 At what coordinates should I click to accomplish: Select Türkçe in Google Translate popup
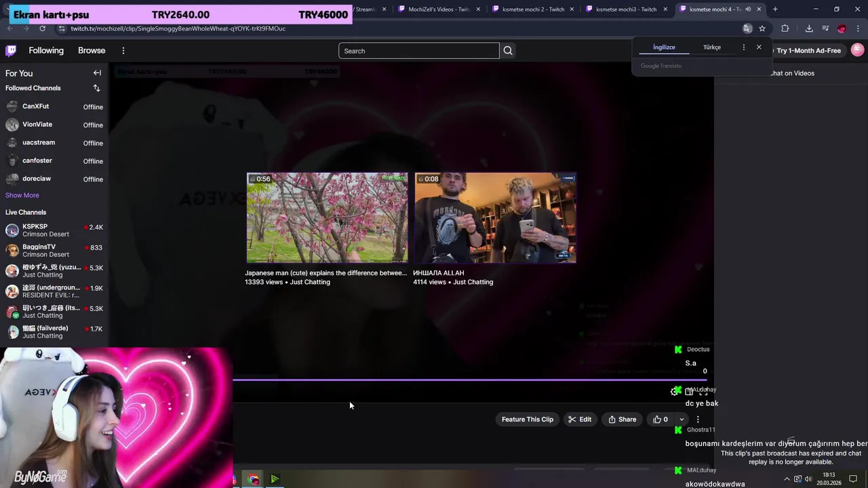(712, 47)
